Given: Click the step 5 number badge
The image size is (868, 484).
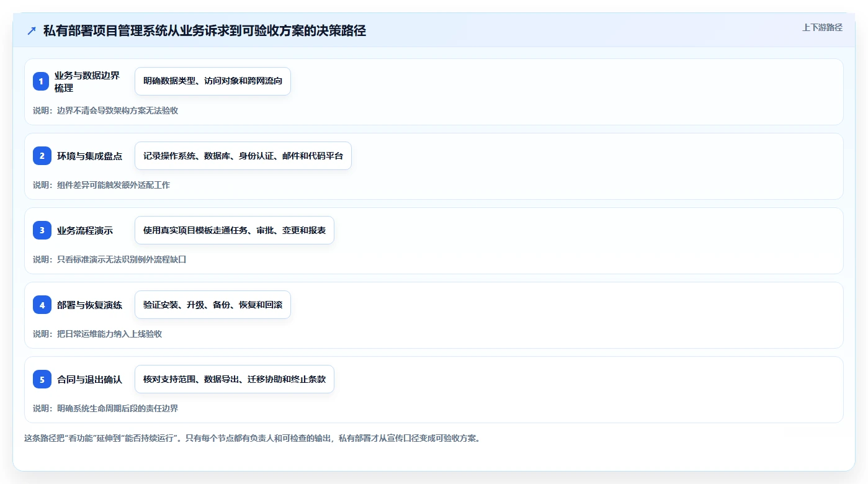Looking at the screenshot, I should [42, 379].
